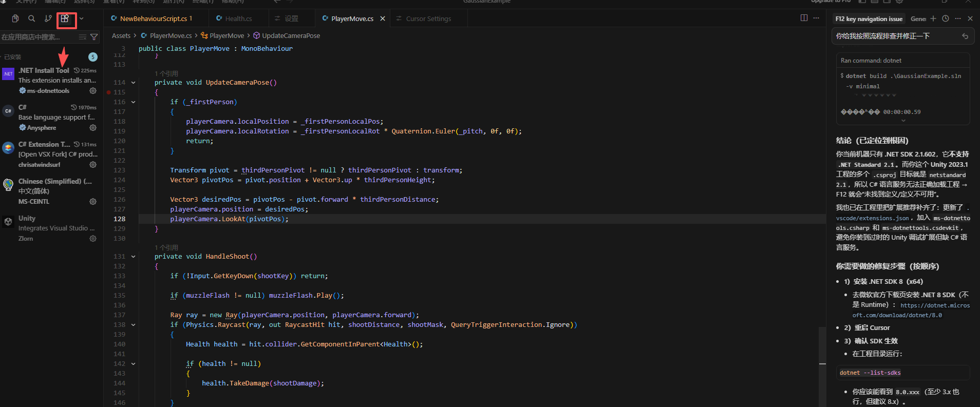The height and width of the screenshot is (407, 980).
Task: Open the Search view icon
Action: [32, 18]
